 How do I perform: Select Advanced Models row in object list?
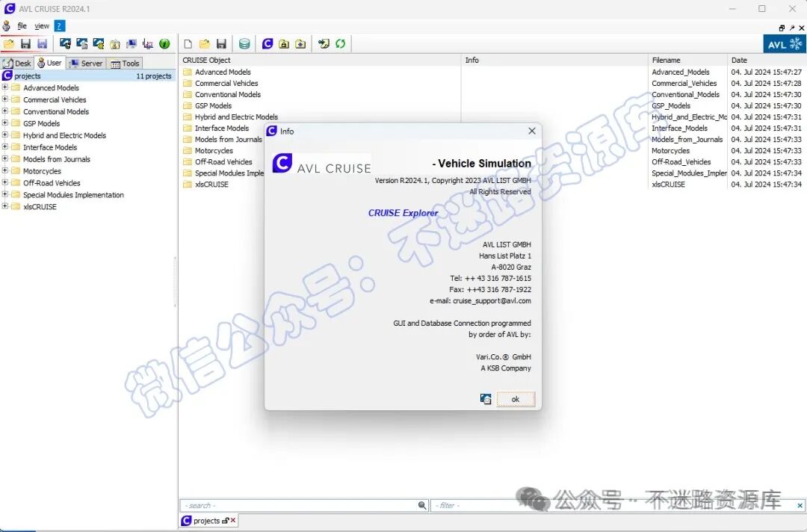coord(223,72)
